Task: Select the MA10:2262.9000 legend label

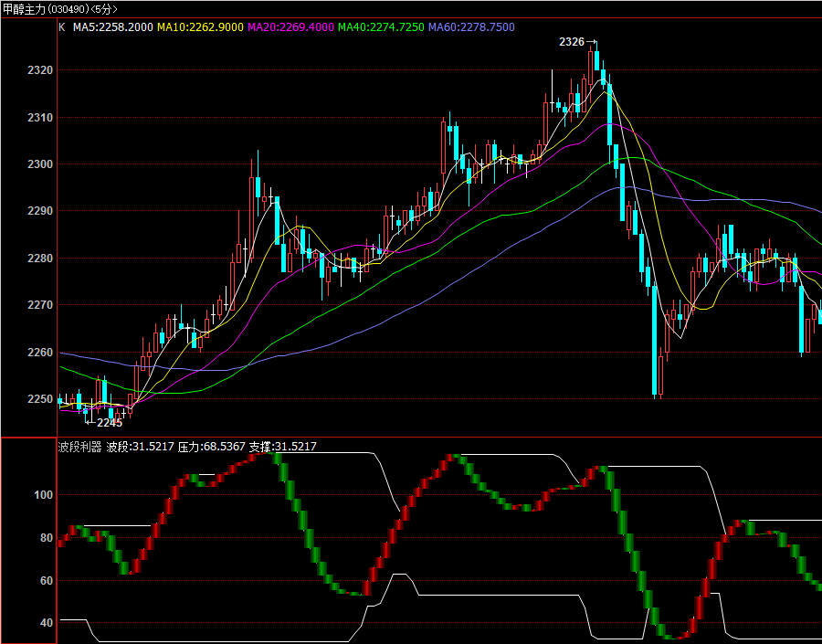Action: coord(200,27)
